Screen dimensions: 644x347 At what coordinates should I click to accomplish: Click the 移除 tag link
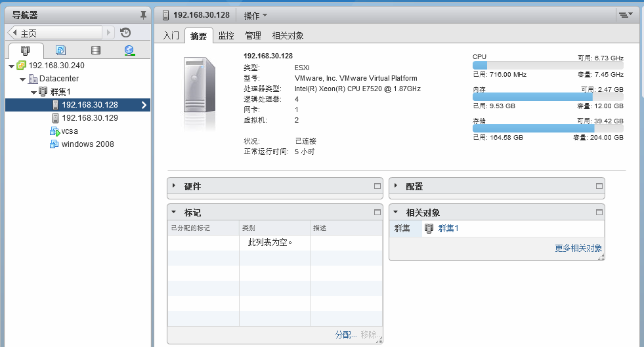369,335
